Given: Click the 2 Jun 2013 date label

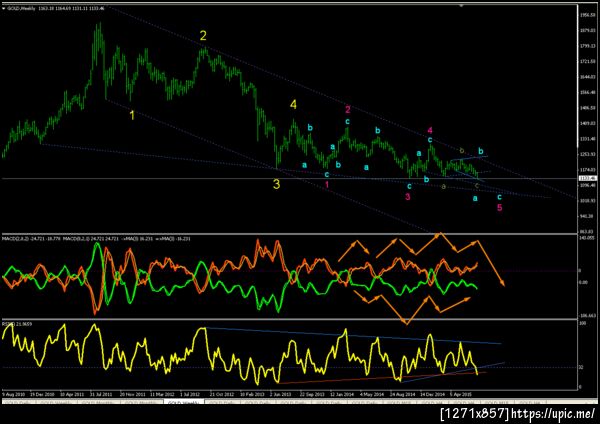Looking at the screenshot, I should [281, 394].
